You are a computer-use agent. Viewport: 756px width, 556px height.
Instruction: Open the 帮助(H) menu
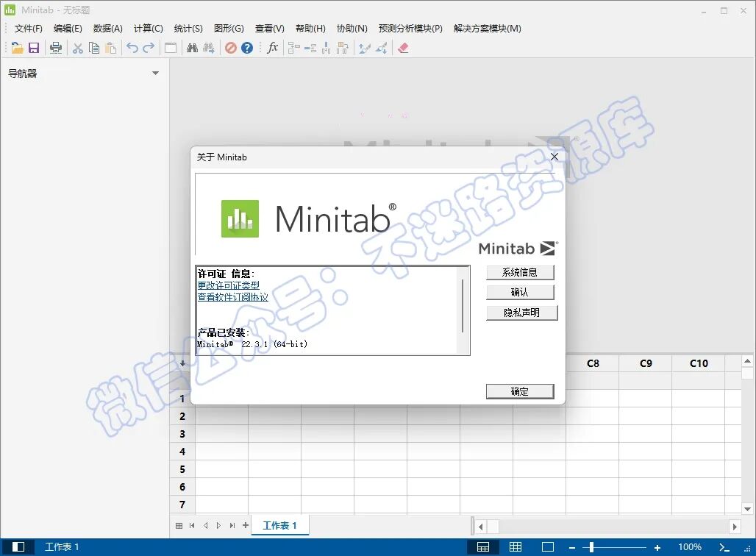[x=310, y=29]
